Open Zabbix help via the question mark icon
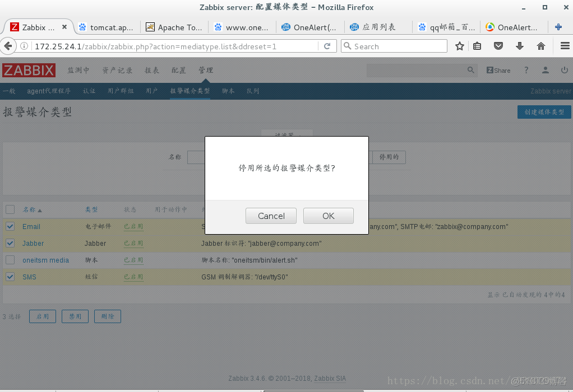Viewport: 573px width, 392px height. coord(525,70)
